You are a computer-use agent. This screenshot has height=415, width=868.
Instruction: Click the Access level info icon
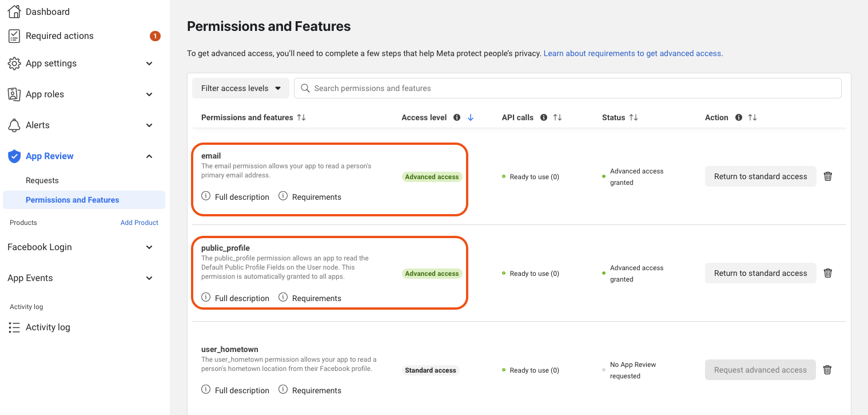coord(457,117)
